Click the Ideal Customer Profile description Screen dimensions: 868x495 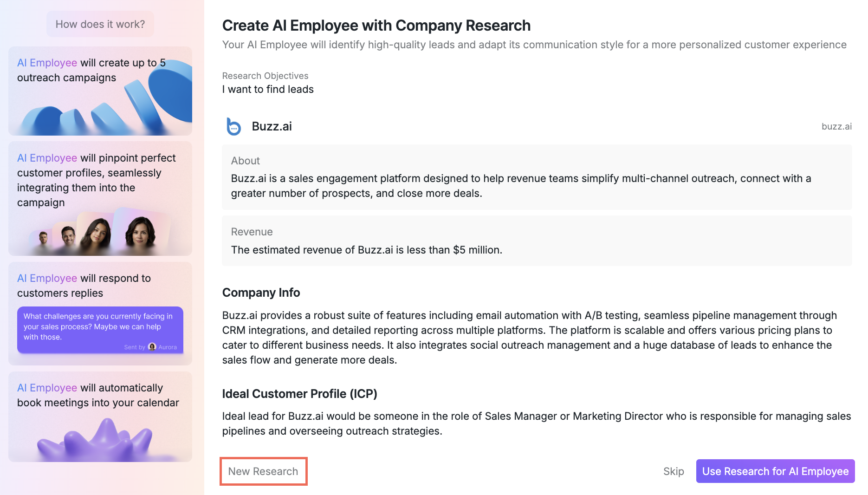536,423
